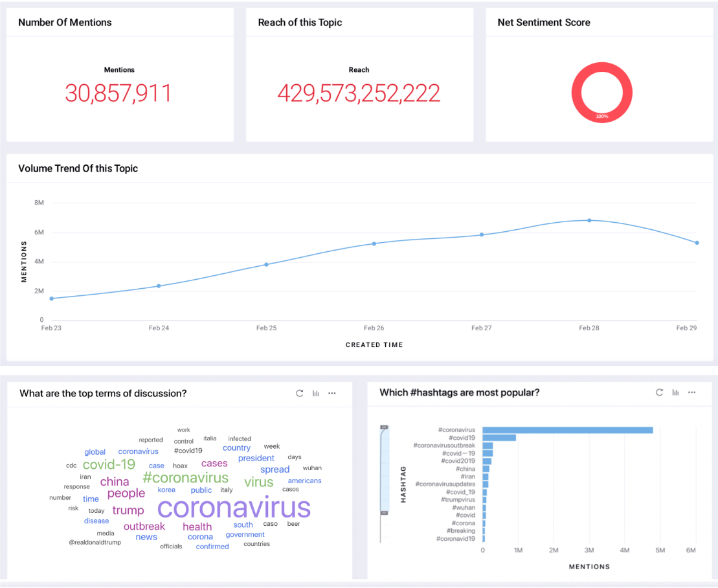Click the #covid2019 hashtag label
Screen dimensions: 718x588
point(458,460)
